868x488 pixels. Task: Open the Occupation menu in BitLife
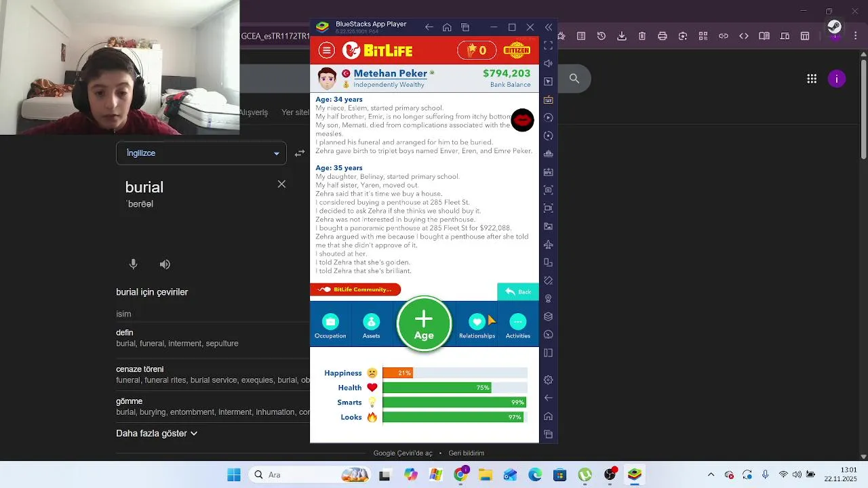pyautogui.click(x=330, y=326)
